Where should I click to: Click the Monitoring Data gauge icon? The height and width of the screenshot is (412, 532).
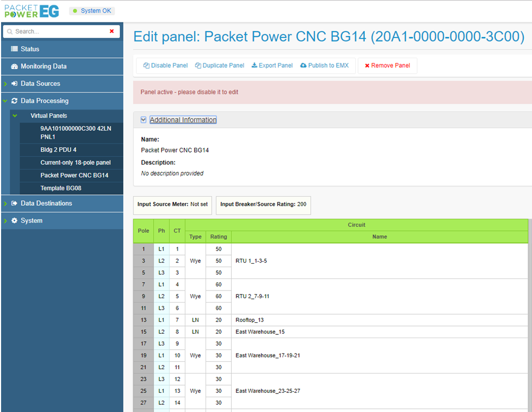coord(14,66)
